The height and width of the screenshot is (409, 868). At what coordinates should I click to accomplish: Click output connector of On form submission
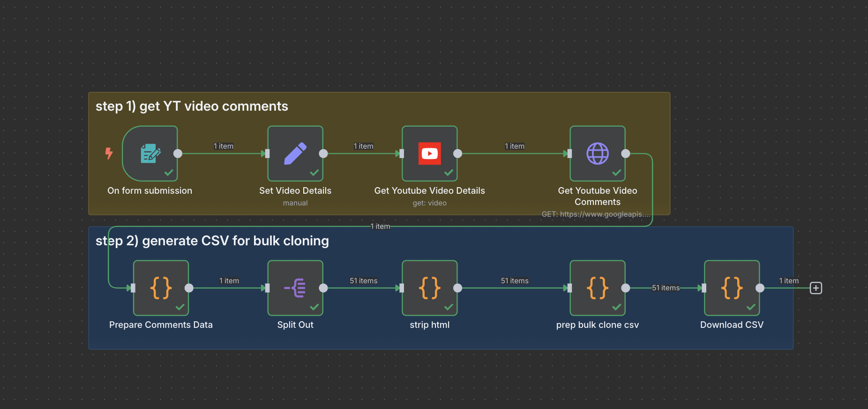[178, 153]
